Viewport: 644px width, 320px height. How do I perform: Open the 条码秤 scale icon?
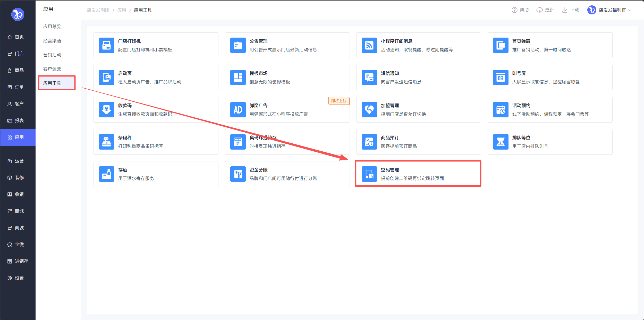(x=106, y=142)
